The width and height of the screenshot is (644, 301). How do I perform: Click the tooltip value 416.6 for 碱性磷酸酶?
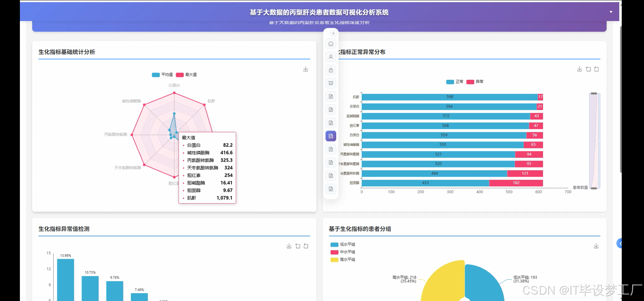point(226,153)
